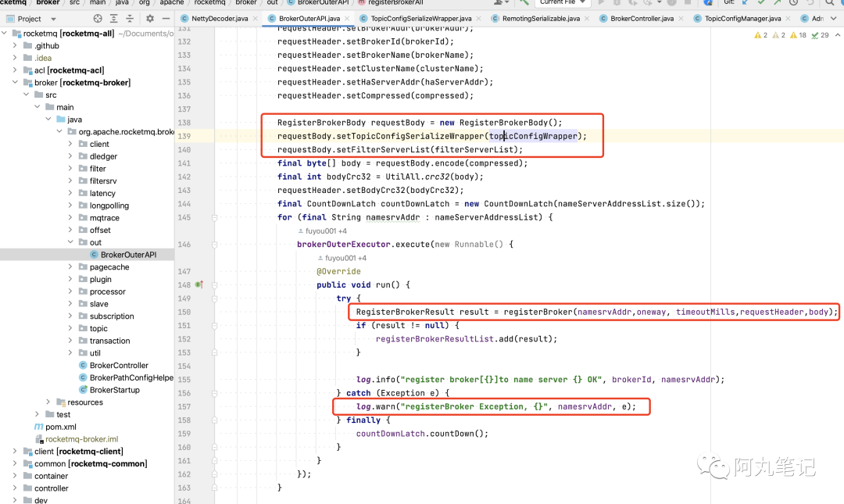Hide the Project panel with minus icon
The width and height of the screenshot is (844, 504).
[x=166, y=18]
